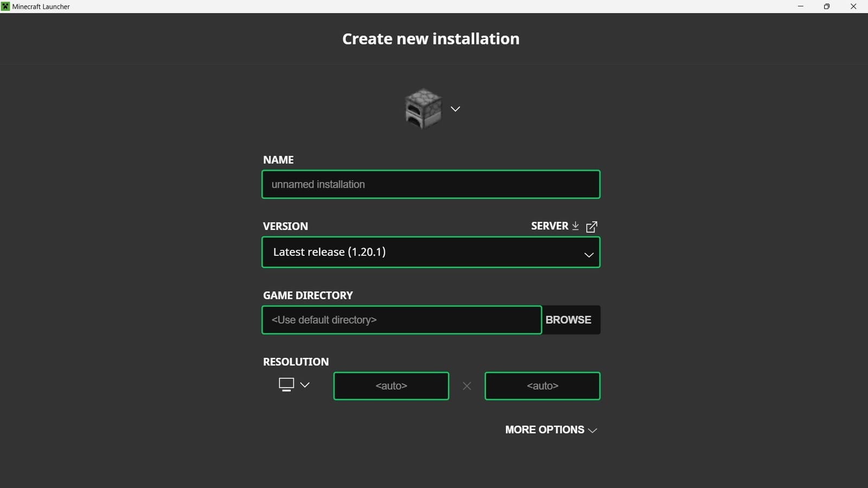This screenshot has height=488, width=868.
Task: Click the BROWSE button for game directory
Action: pos(568,320)
